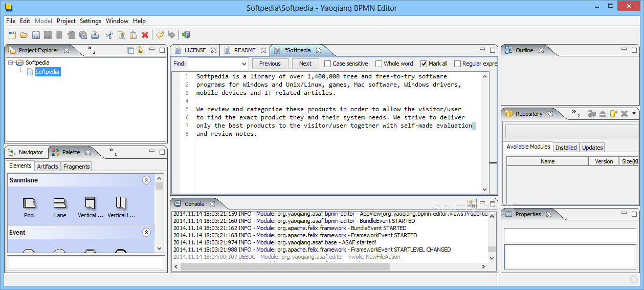
Task: Select the Pool palette element
Action: coord(29,208)
